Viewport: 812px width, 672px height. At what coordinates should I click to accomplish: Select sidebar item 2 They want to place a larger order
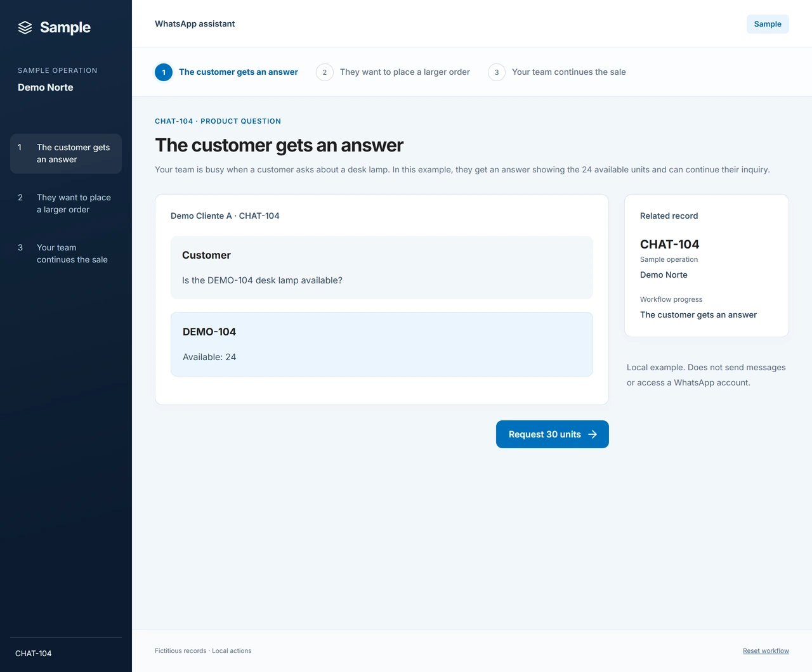[66, 204]
